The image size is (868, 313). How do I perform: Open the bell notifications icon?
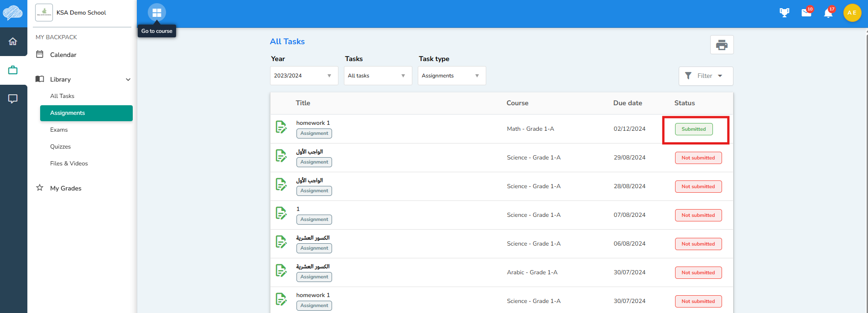[x=828, y=13]
